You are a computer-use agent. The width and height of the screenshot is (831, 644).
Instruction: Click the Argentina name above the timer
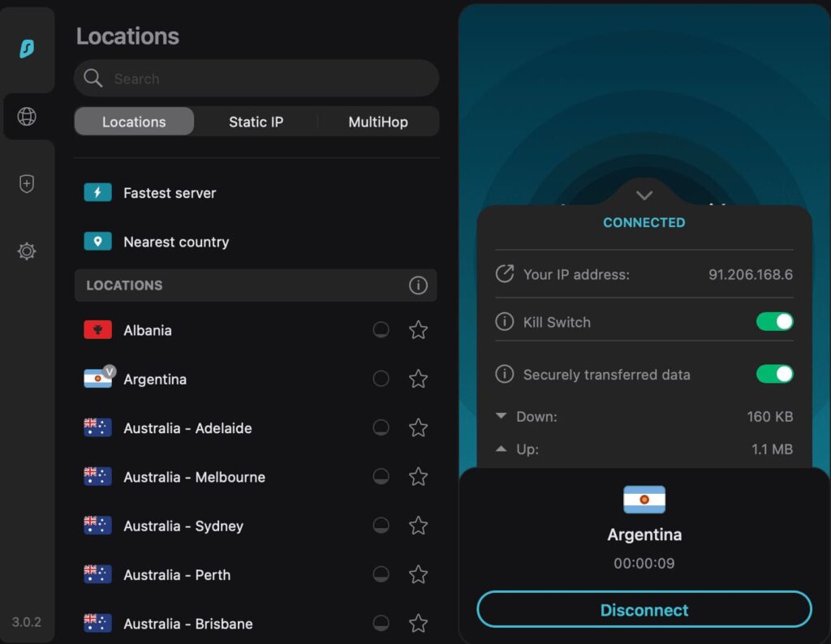(x=644, y=535)
